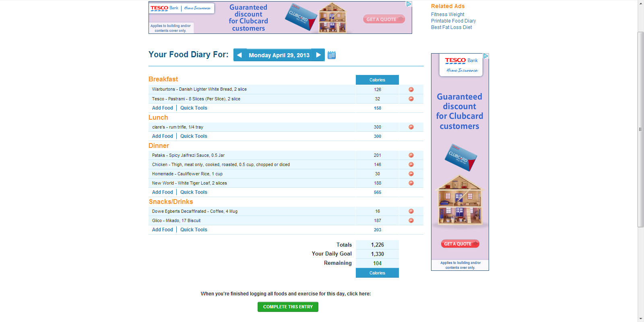644x322 pixels.
Task: Open Quick Tools under Snacks/Drinks
Action: (x=194, y=230)
